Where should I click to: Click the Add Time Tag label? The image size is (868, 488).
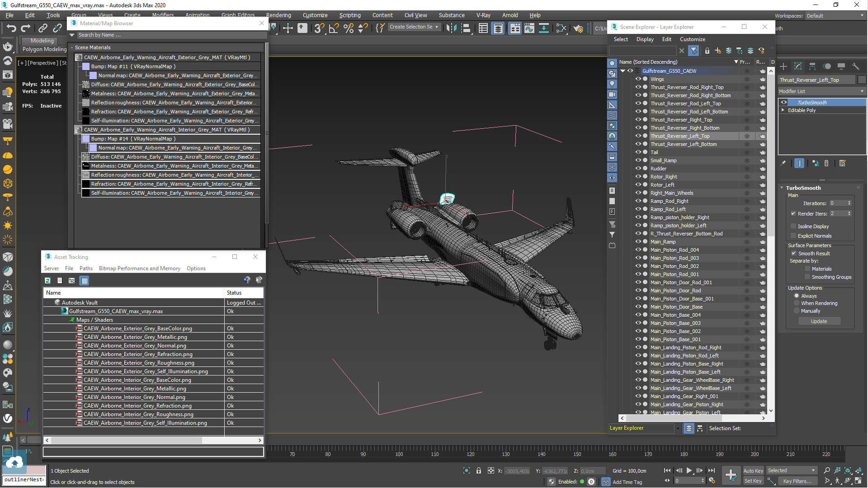click(x=627, y=482)
